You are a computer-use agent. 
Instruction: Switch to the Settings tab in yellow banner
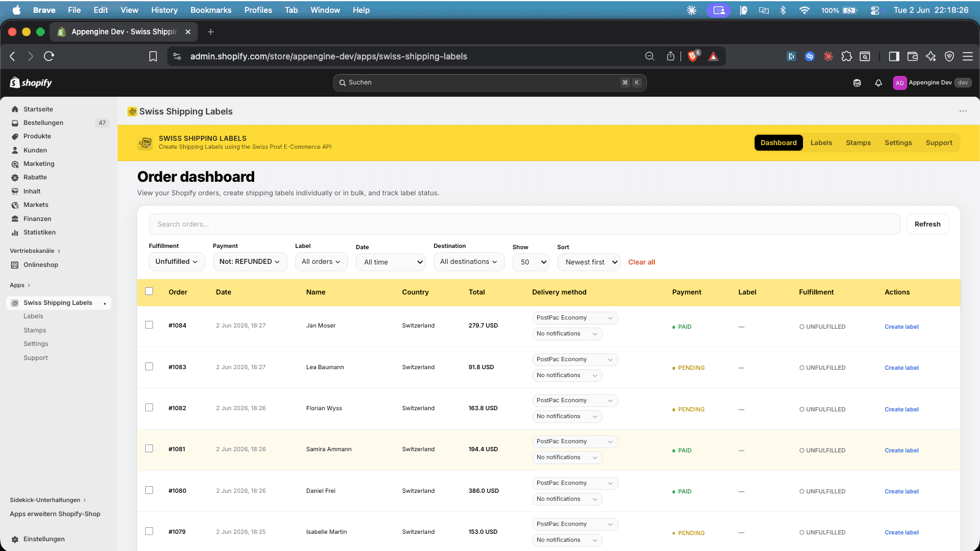click(898, 143)
